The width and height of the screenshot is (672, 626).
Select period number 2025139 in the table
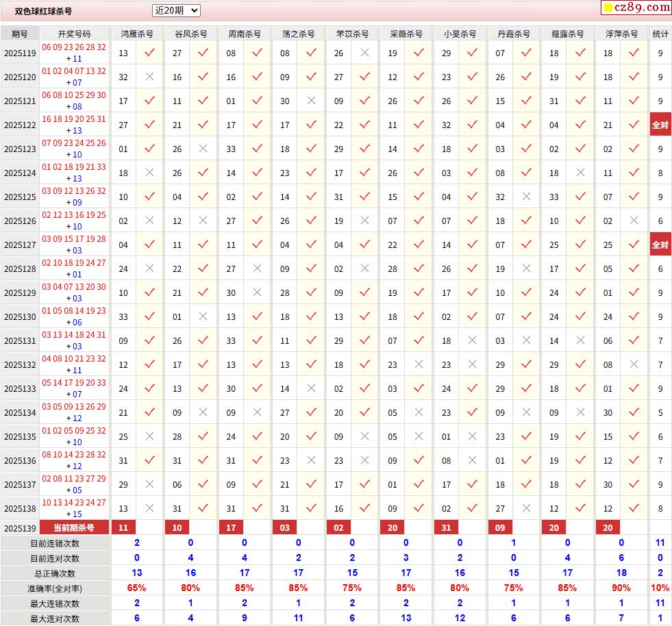tap(20, 527)
